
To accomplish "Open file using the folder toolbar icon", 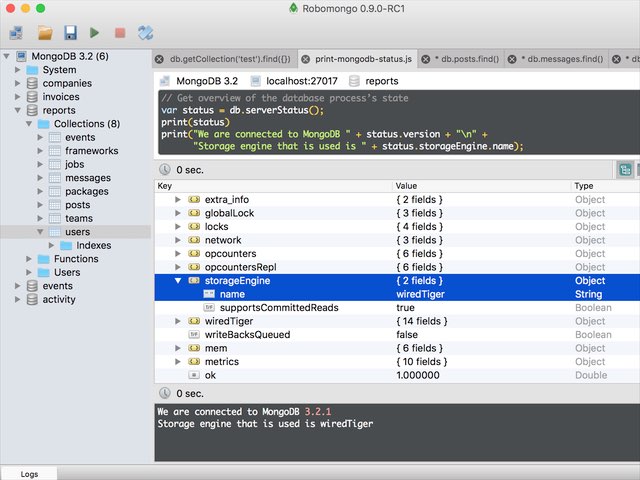I will (45, 33).
